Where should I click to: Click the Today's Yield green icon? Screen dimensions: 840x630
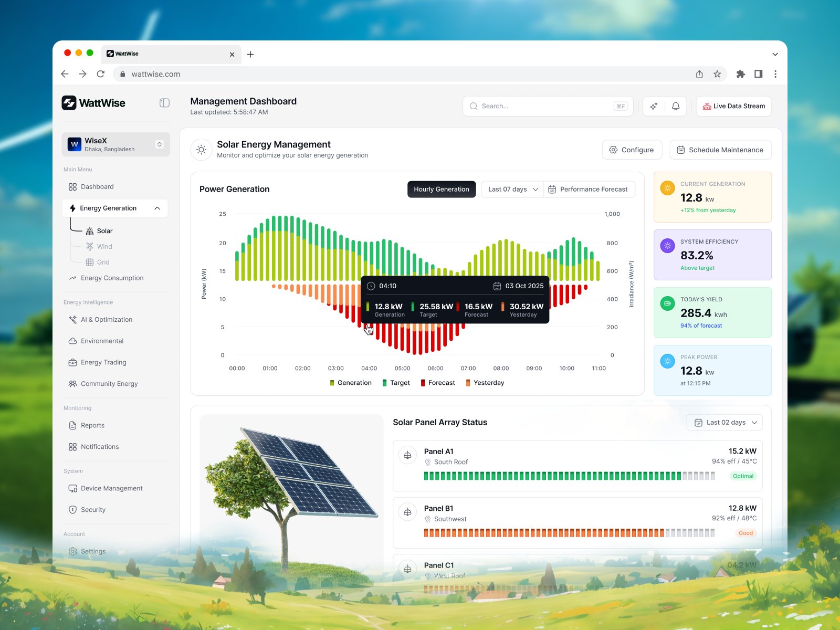tap(667, 303)
